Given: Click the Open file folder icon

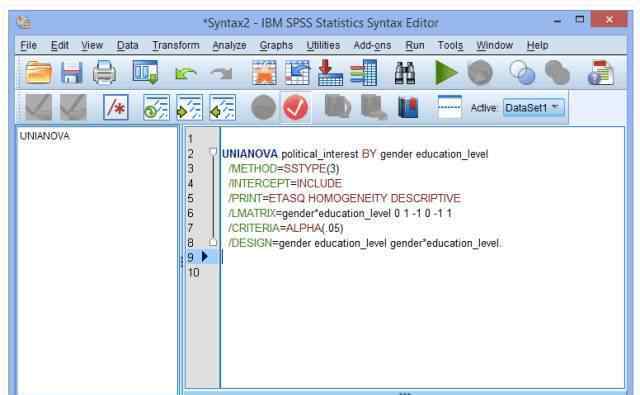Looking at the screenshot, I should pyautogui.click(x=38, y=73).
